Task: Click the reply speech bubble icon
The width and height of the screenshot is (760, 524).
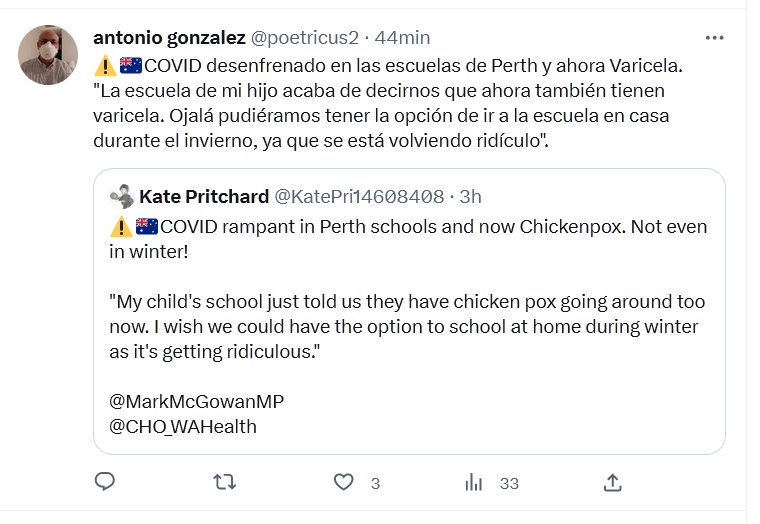Action: coord(105,482)
